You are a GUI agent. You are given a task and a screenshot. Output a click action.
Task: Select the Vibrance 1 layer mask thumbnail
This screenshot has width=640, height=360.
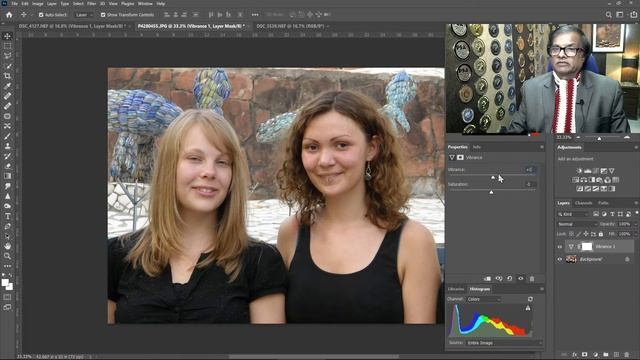pos(587,247)
